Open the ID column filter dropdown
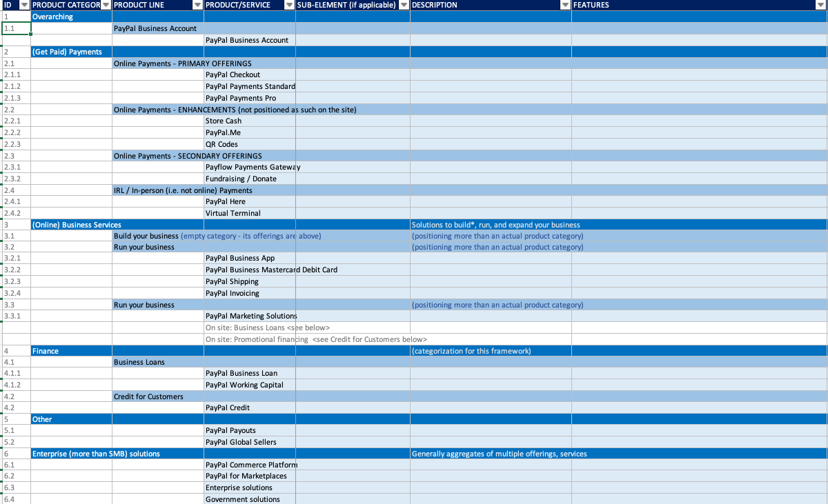This screenshot has width=828, height=504. 24,5
